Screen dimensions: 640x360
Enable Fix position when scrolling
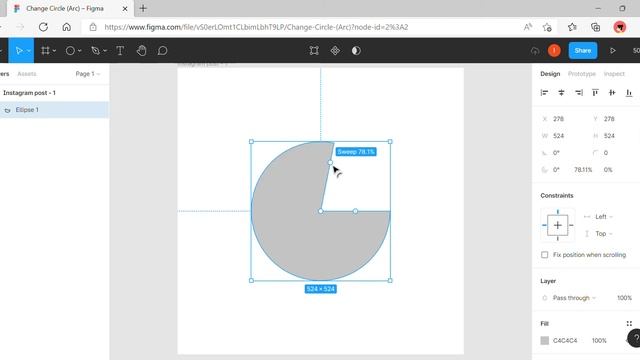pyautogui.click(x=544, y=255)
